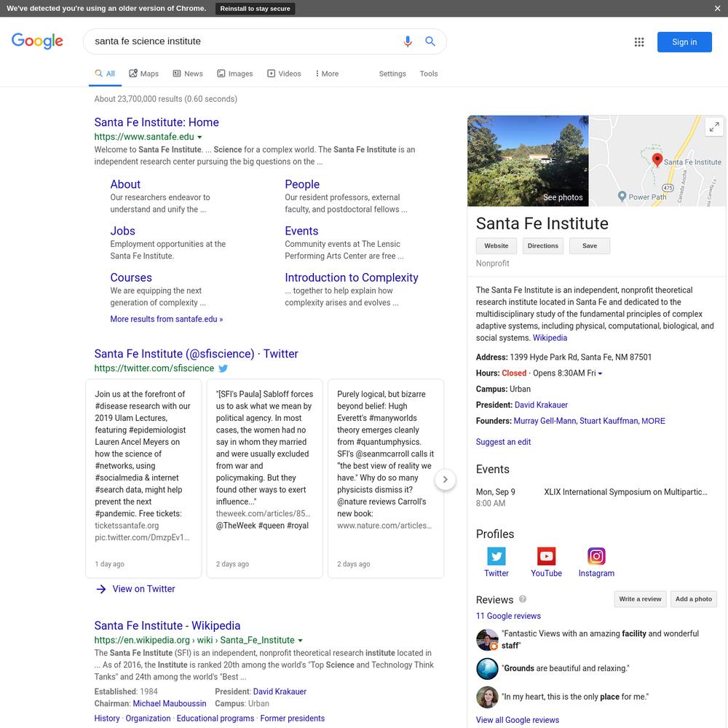Image resolution: width=728 pixels, height=728 pixels.
Task: Click Murray Gell-Mann founder link
Action: click(545, 421)
